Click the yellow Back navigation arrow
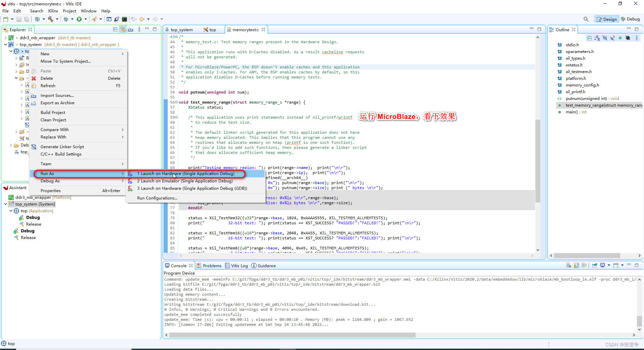644x350 pixels. pyautogui.click(x=142, y=19)
